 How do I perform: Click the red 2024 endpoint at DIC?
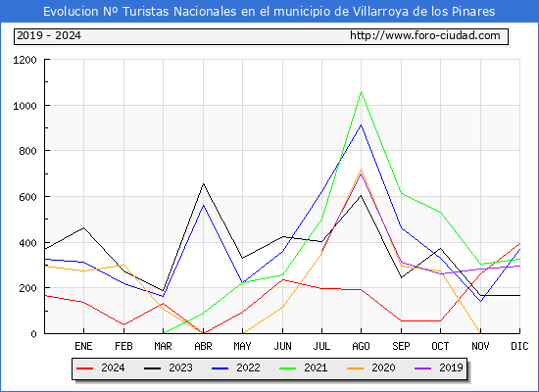click(519, 243)
